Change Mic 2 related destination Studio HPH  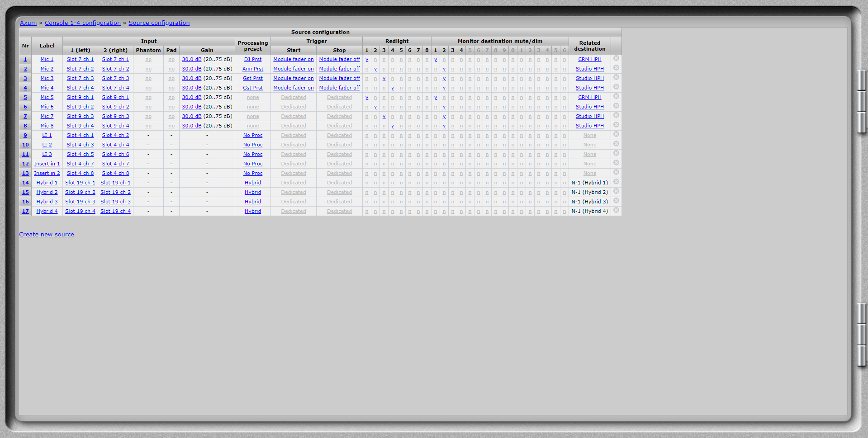589,69
